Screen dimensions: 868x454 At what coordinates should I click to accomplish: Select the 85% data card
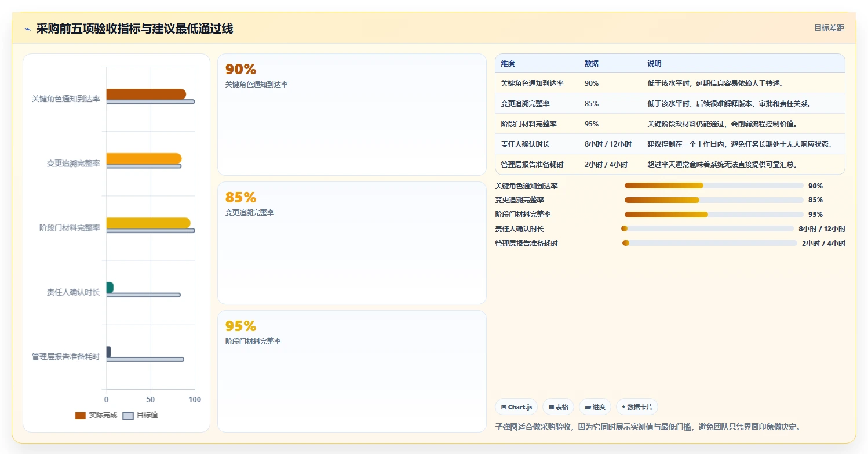click(x=352, y=243)
